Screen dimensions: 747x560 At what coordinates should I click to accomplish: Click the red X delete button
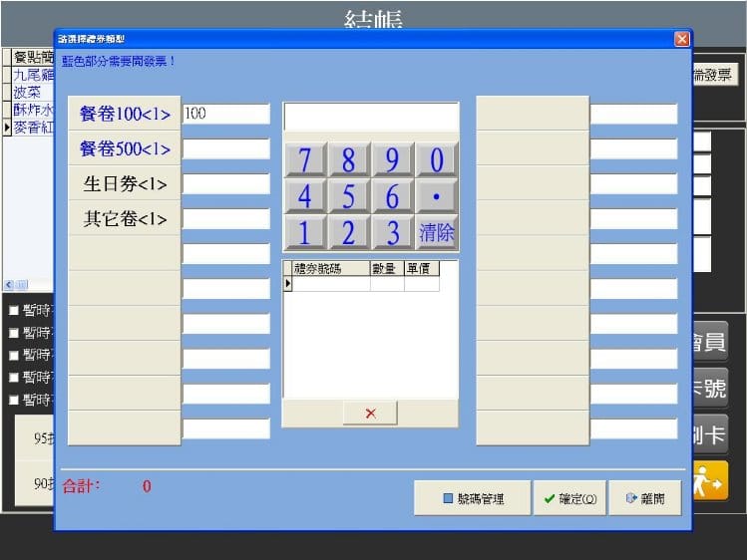point(370,413)
